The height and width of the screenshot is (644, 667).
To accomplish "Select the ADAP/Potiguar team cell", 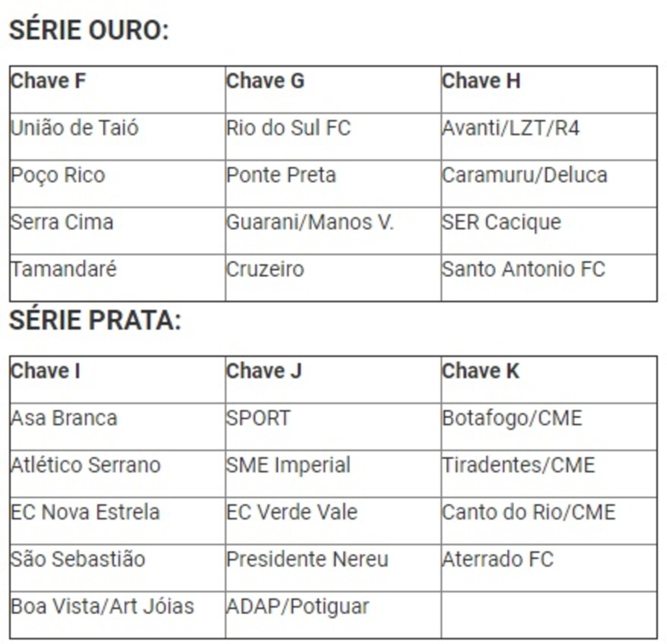I will (x=333, y=615).
